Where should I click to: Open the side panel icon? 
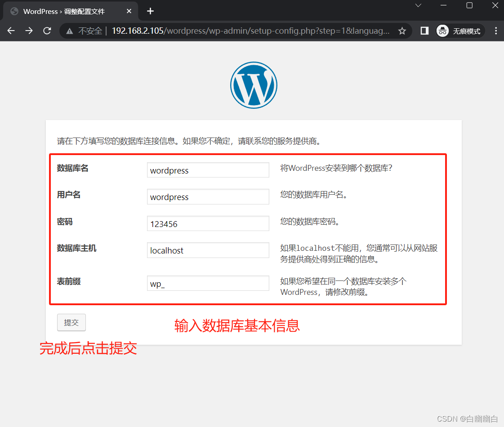click(424, 31)
